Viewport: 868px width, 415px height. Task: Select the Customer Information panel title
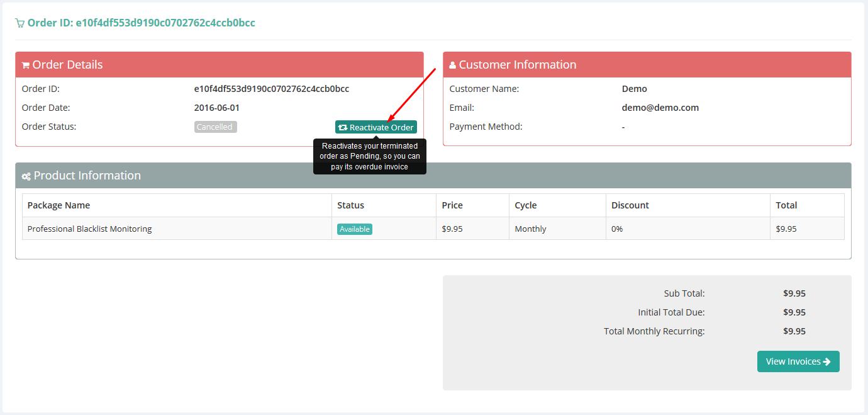click(518, 65)
